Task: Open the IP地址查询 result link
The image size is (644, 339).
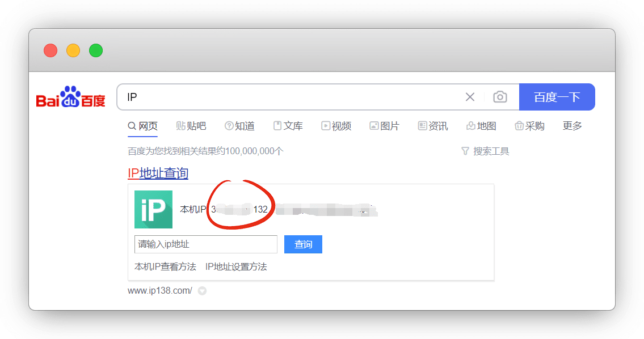Action: coord(158,173)
